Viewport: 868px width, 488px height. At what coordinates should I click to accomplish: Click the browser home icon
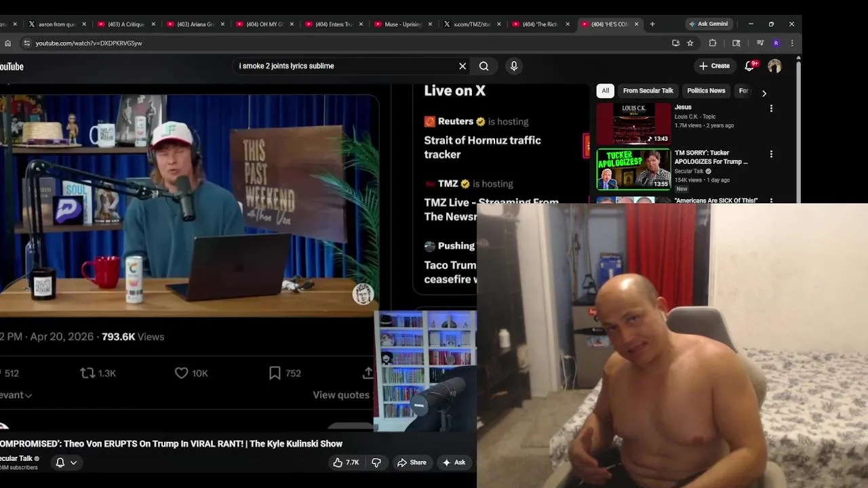point(7,43)
